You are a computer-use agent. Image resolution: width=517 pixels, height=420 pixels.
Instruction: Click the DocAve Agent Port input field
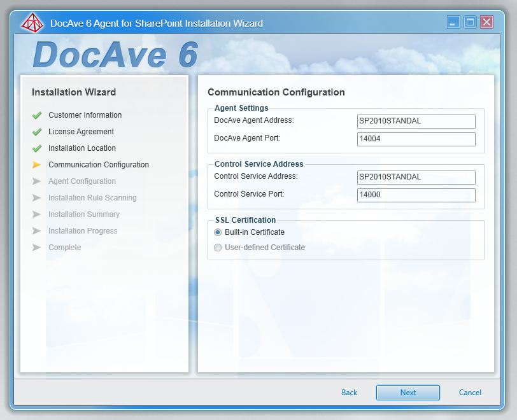click(416, 139)
